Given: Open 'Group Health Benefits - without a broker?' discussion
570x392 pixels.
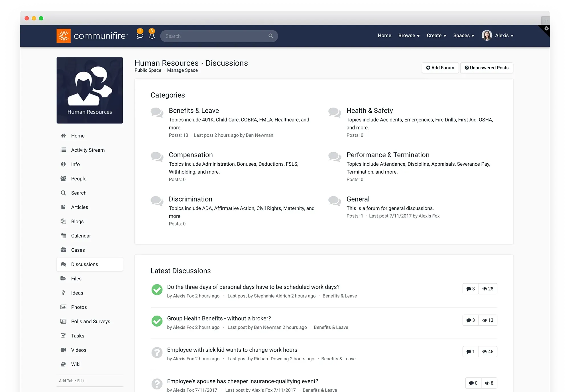Looking at the screenshot, I should point(219,318).
